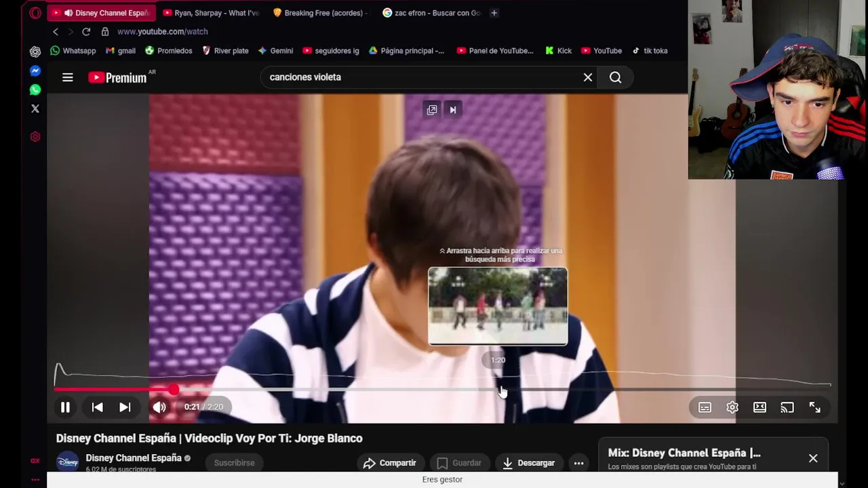Switch the video to fullscreen

(814, 407)
